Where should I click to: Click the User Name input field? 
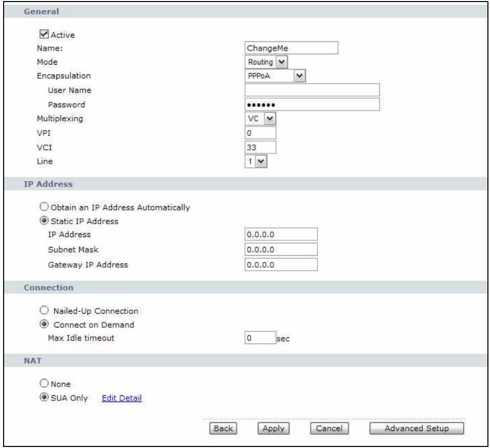tap(312, 90)
